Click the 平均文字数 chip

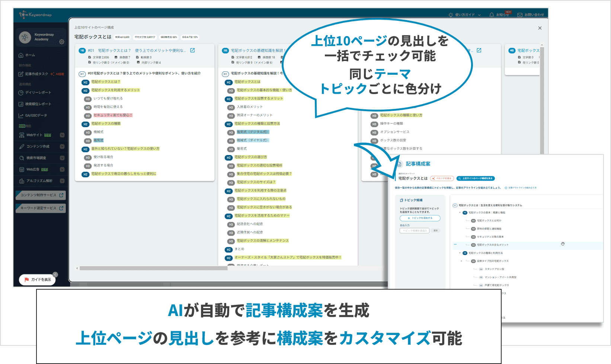point(145,37)
